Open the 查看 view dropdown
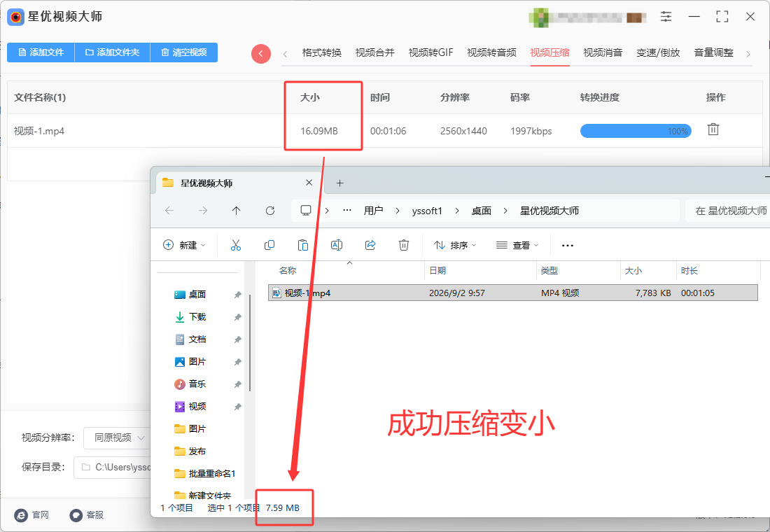This screenshot has height=532, width=770. tap(517, 245)
